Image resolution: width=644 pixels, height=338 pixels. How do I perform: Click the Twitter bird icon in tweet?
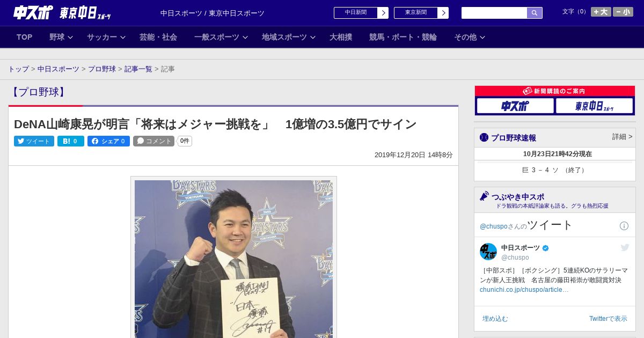(625, 247)
